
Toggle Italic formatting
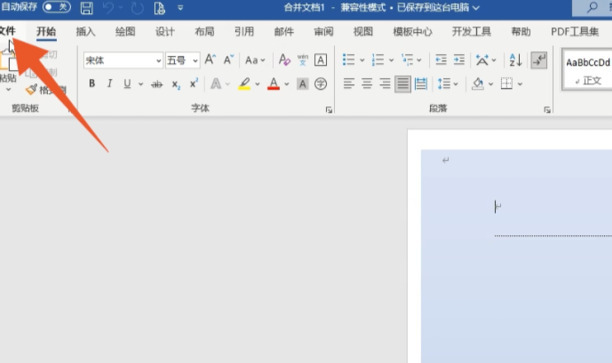tap(110, 83)
